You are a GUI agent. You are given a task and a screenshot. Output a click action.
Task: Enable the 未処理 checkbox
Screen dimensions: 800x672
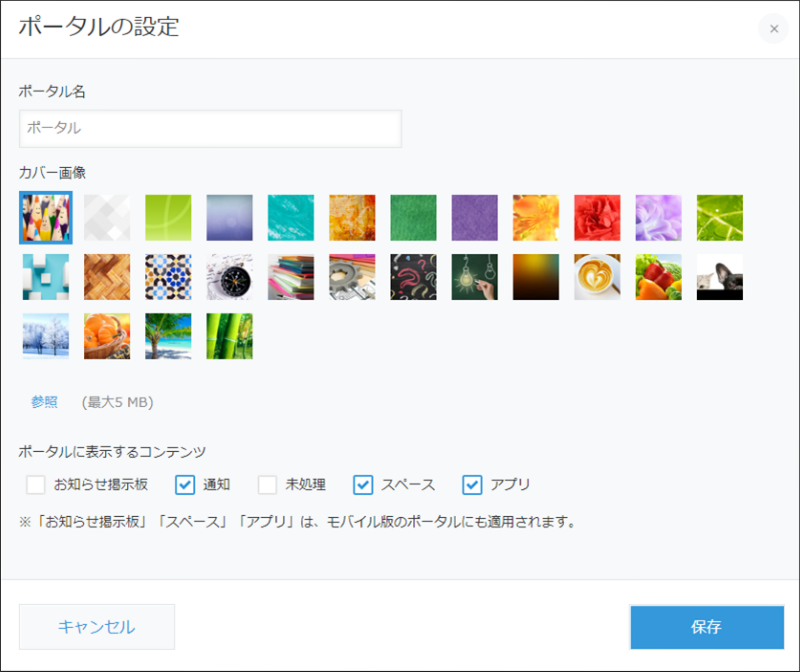click(x=267, y=485)
